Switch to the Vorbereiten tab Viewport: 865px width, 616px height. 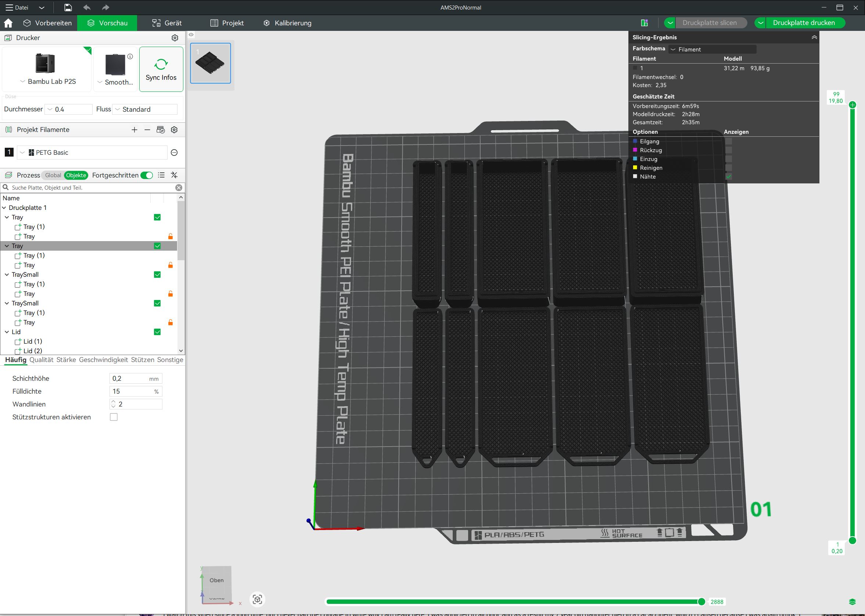[47, 23]
